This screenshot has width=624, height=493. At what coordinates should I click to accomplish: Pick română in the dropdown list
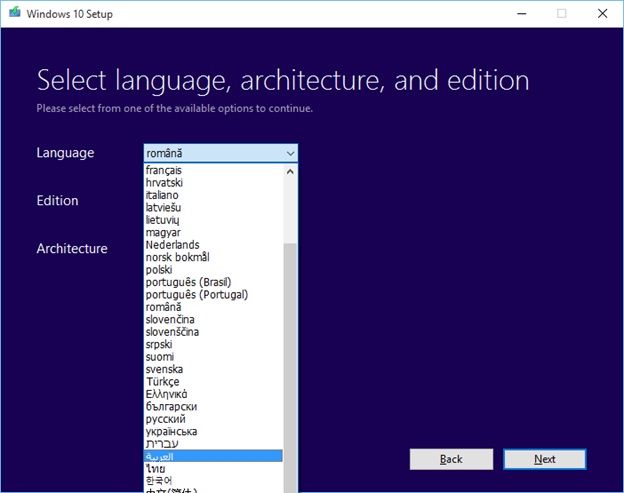tap(213, 307)
